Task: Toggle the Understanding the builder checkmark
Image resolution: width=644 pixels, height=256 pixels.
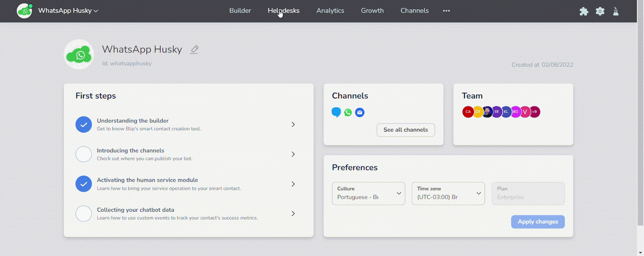Action: click(x=84, y=125)
